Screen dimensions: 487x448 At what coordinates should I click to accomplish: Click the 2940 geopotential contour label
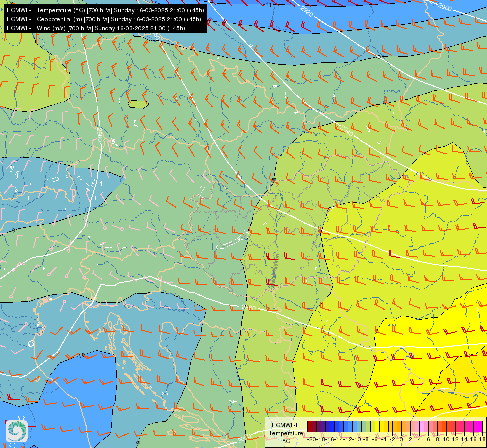pos(347,131)
